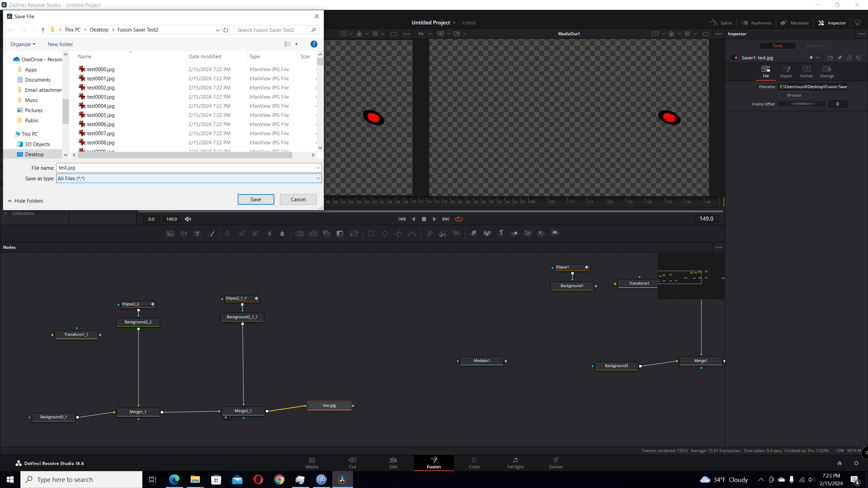Select the FastNoise tool in Fusion toolbar
868x488 pixels.
[x=184, y=233]
